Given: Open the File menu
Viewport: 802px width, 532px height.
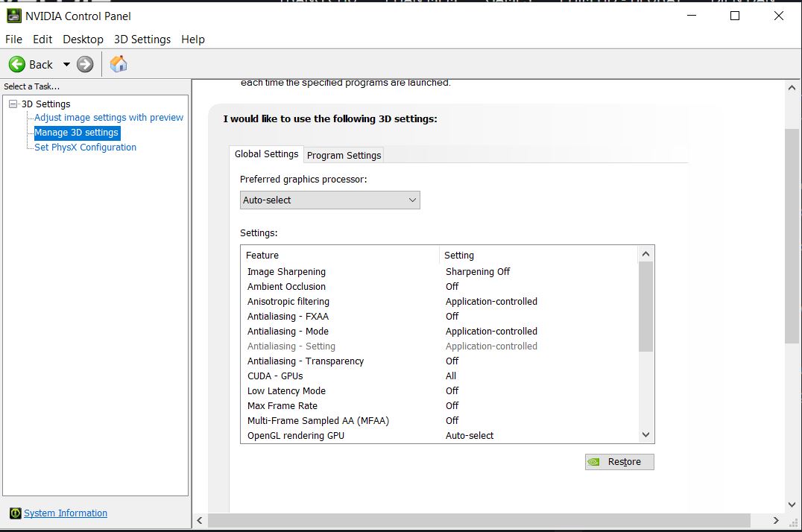Looking at the screenshot, I should tap(13, 39).
